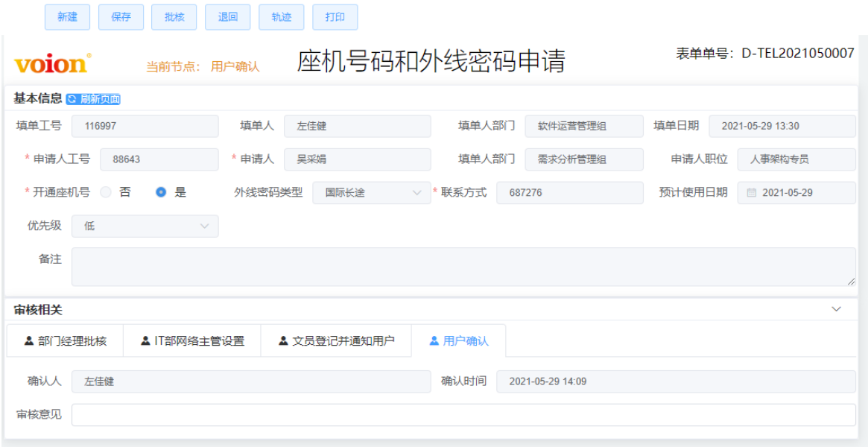View workflow history with 轨迹
Screen dimensions: 868x447
pos(281,17)
